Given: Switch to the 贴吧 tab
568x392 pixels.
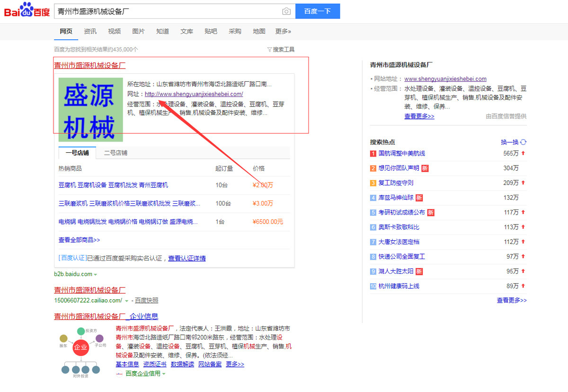Looking at the screenshot, I should (211, 31).
